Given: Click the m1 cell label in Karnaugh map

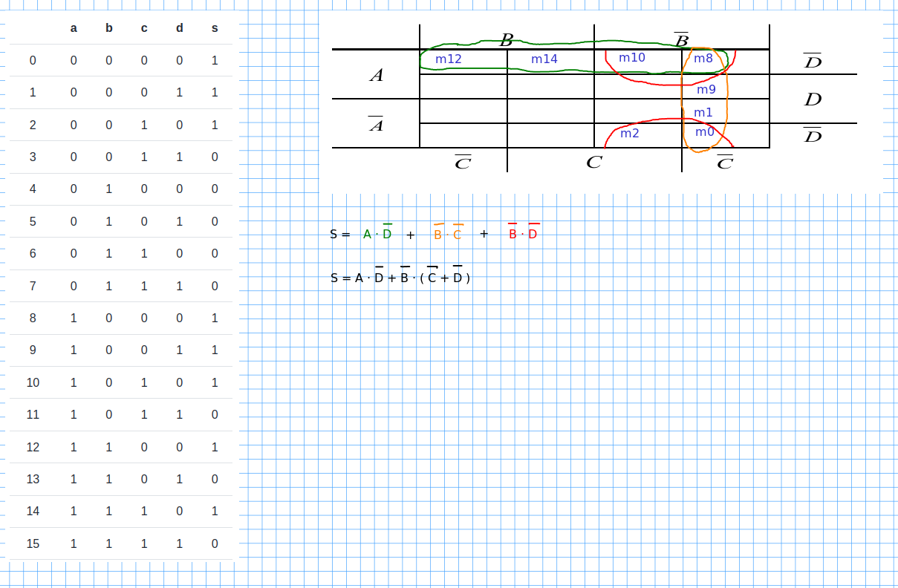Looking at the screenshot, I should (703, 113).
